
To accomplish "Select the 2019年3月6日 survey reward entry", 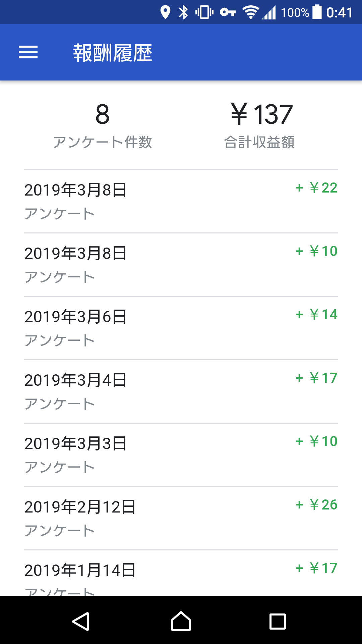I will pyautogui.click(x=181, y=328).
